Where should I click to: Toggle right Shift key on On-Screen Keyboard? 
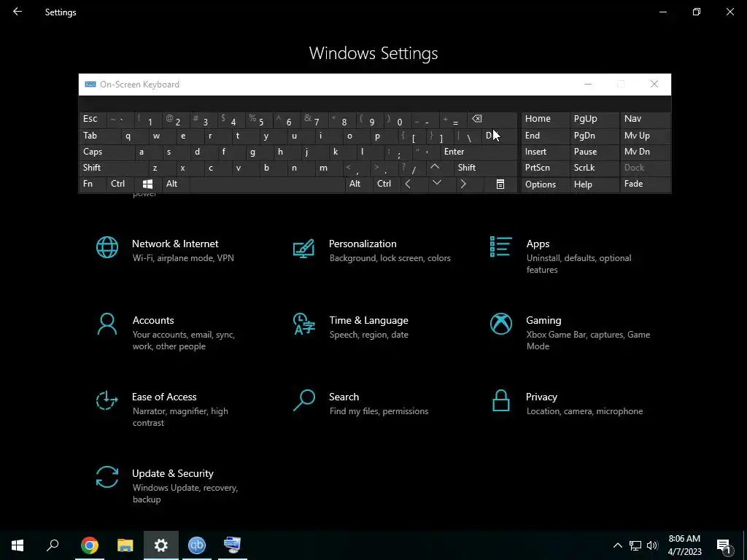(485, 168)
